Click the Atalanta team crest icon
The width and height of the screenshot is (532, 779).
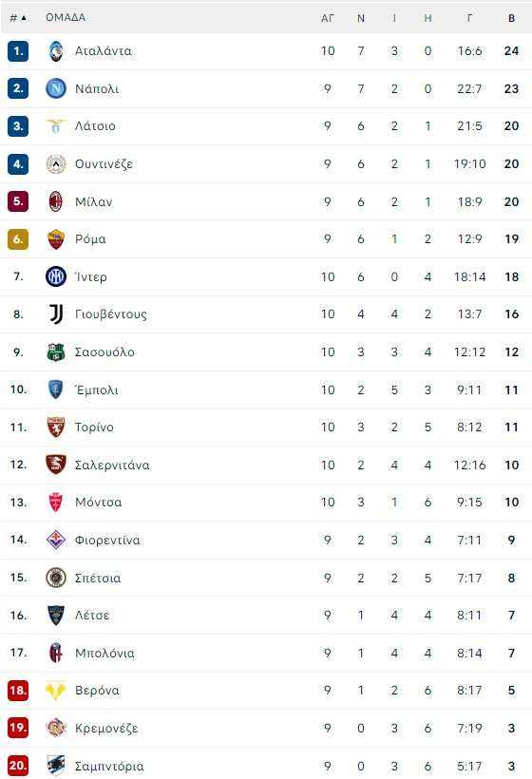[x=56, y=51]
